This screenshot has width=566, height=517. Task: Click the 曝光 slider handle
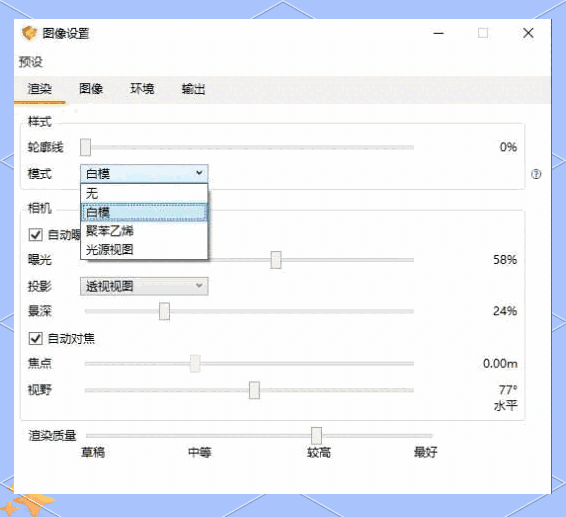pyautogui.click(x=276, y=260)
